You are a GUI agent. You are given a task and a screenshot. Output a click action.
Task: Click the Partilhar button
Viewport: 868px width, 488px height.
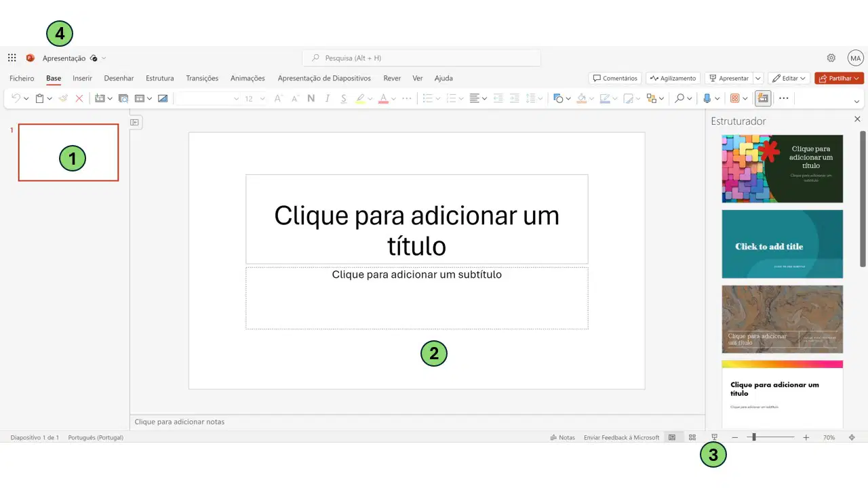pos(840,79)
